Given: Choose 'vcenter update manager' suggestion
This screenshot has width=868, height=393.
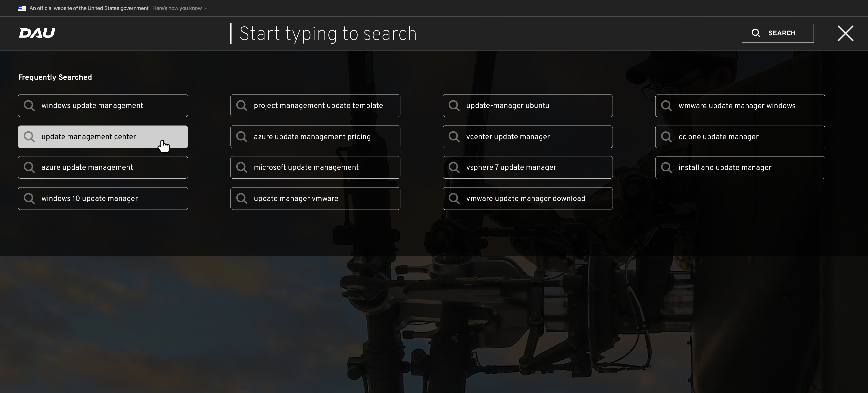Looking at the screenshot, I should [x=528, y=137].
